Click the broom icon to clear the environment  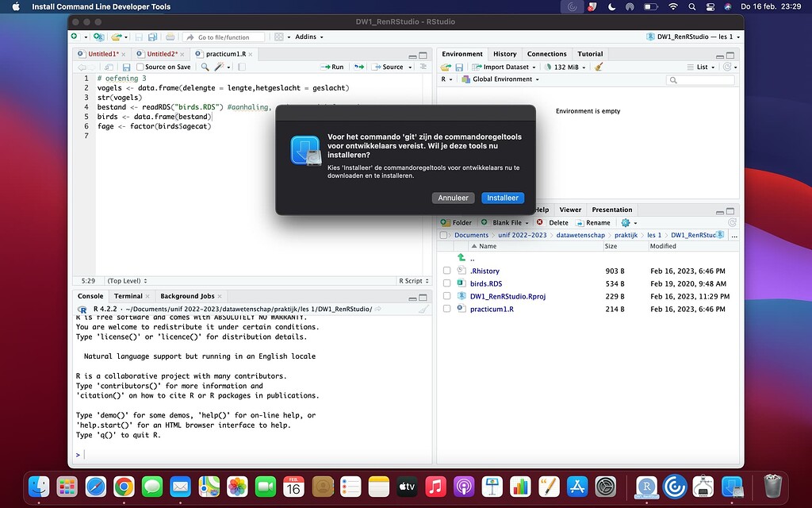pyautogui.click(x=599, y=67)
